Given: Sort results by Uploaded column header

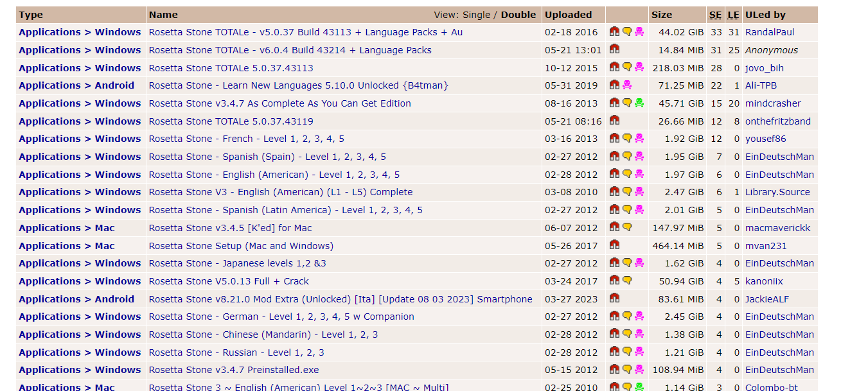Looking at the screenshot, I should tap(568, 15).
